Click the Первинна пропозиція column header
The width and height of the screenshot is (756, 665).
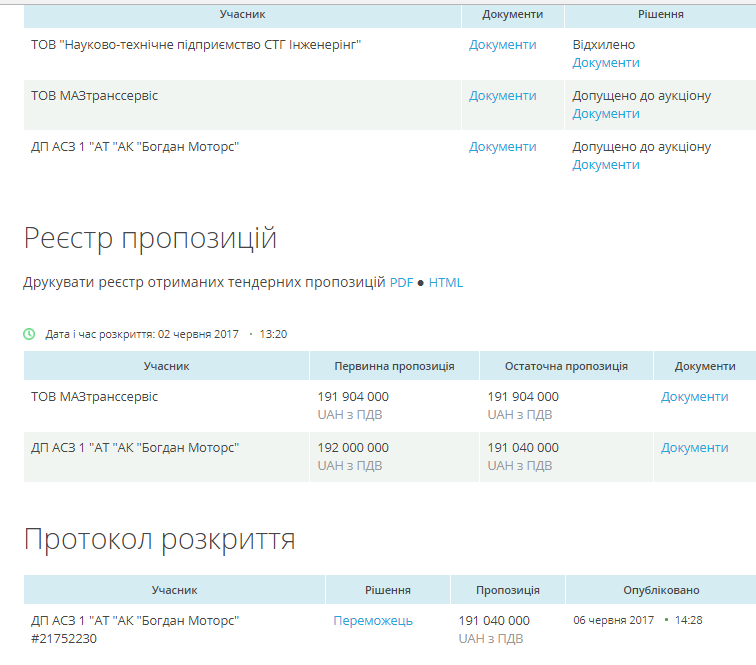tap(394, 366)
